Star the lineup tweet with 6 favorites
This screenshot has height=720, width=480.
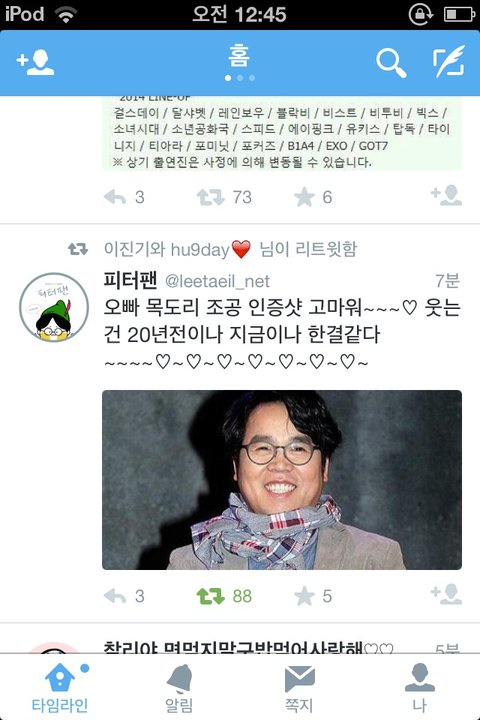[x=304, y=197]
